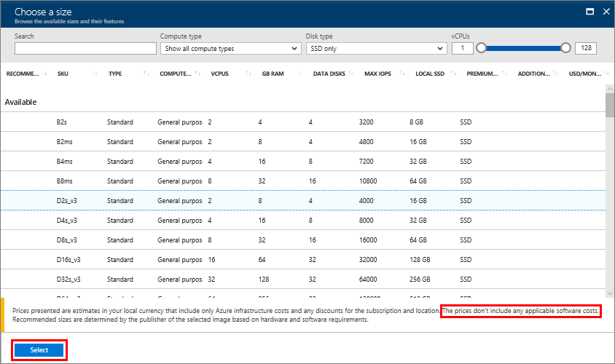Viewport: 615px width, 364px height.
Task: Click the vCPUs slider maximum handle
Action: [x=566, y=48]
